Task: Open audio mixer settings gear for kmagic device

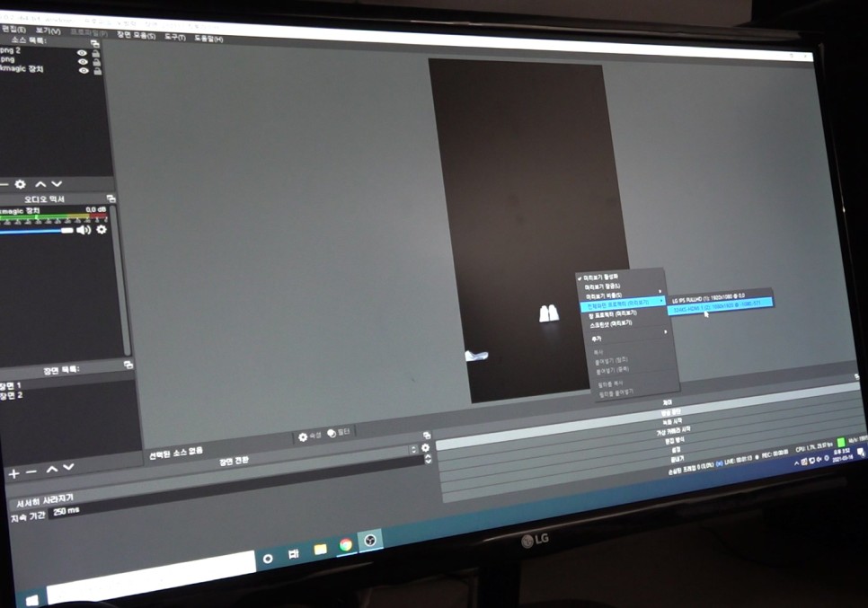Action: point(102,229)
